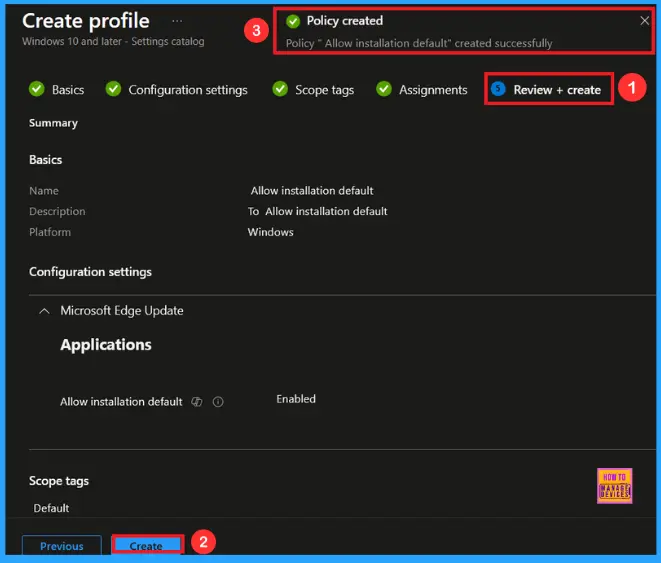The width and height of the screenshot is (661, 563).
Task: Click the policy created successfully message
Action: click(419, 43)
